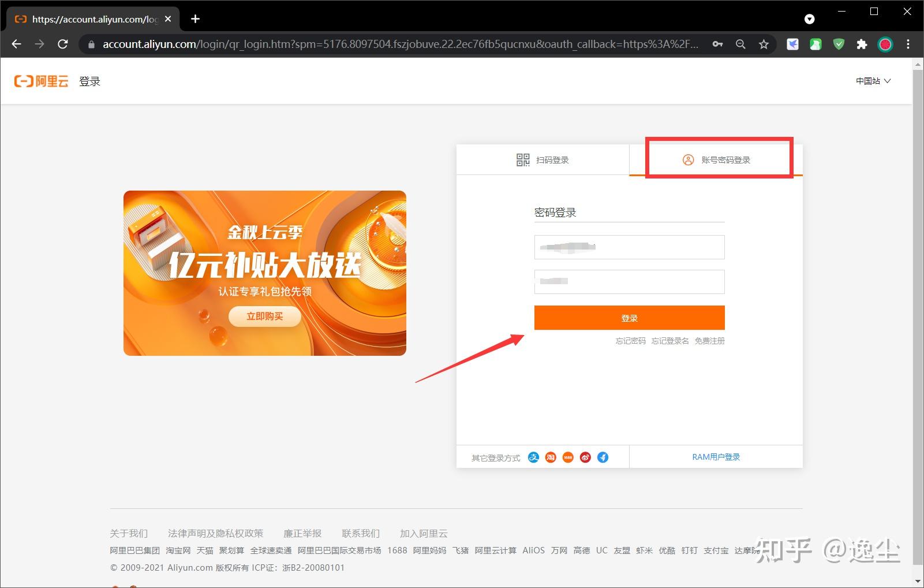Open the AliOS footer link
The width and height of the screenshot is (924, 588).
click(x=533, y=550)
